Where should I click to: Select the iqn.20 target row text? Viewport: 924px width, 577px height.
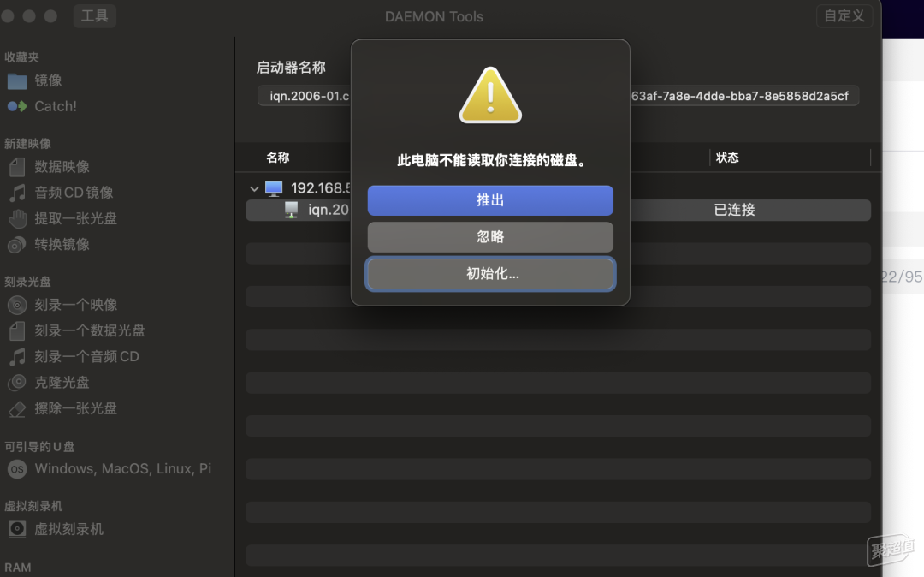tap(329, 210)
